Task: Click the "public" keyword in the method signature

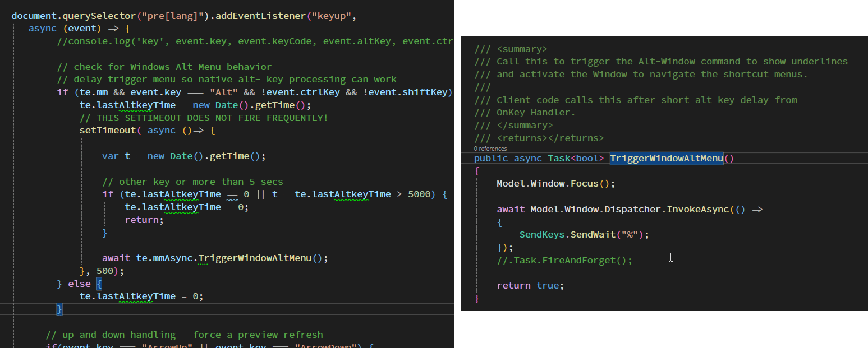Action: tap(491, 158)
